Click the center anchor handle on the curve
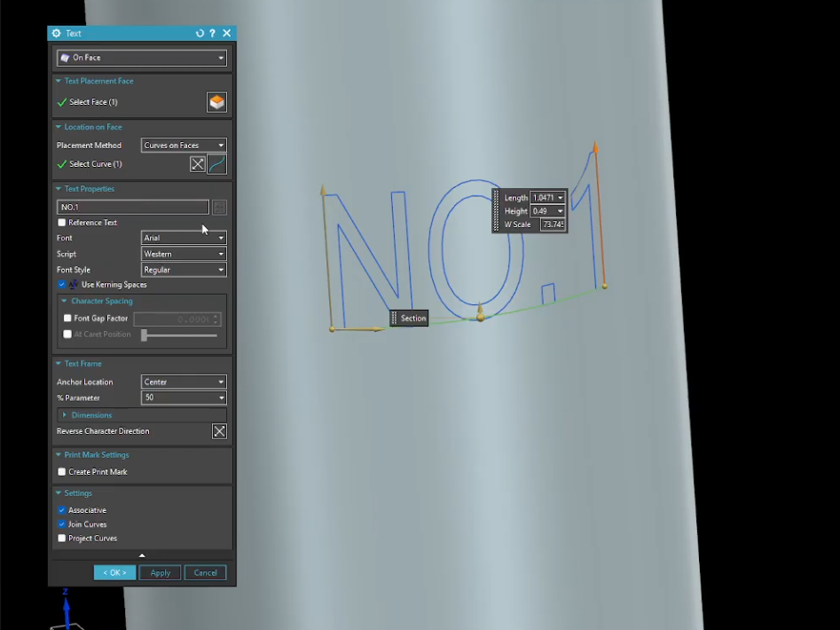This screenshot has height=630, width=840. tap(481, 317)
